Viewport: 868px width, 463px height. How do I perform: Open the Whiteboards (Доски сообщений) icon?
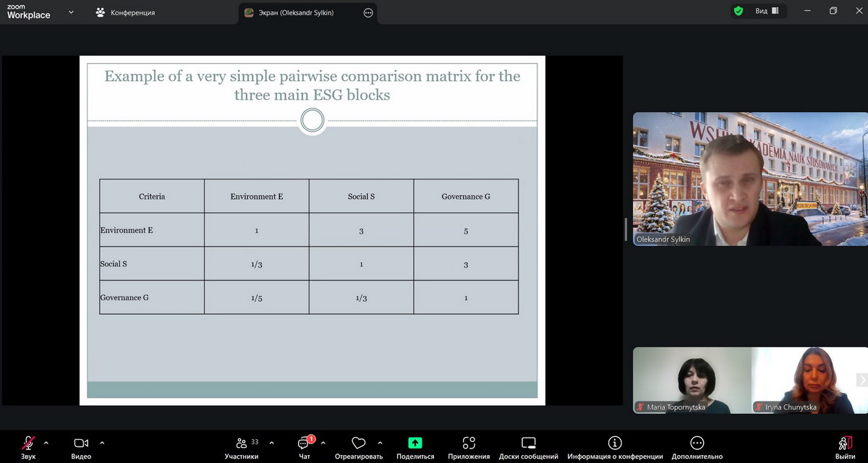(x=528, y=443)
